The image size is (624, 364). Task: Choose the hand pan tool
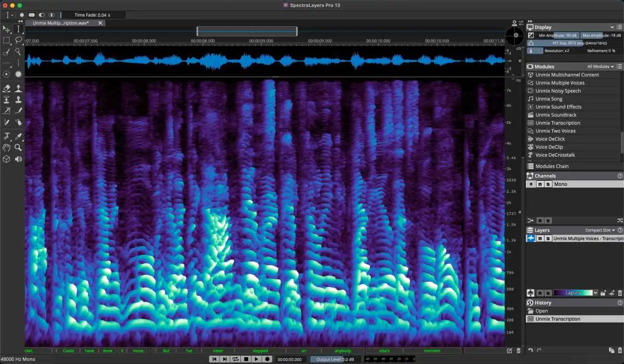(6, 148)
